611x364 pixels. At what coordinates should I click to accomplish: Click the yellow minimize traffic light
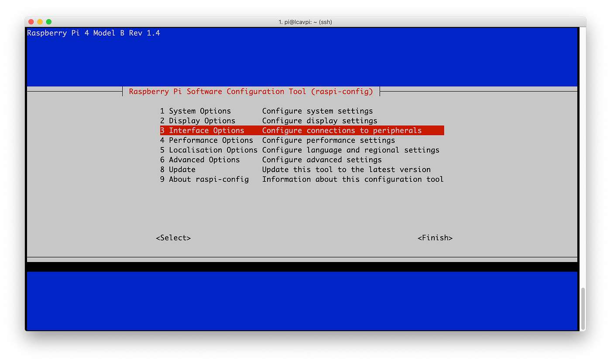pos(40,21)
